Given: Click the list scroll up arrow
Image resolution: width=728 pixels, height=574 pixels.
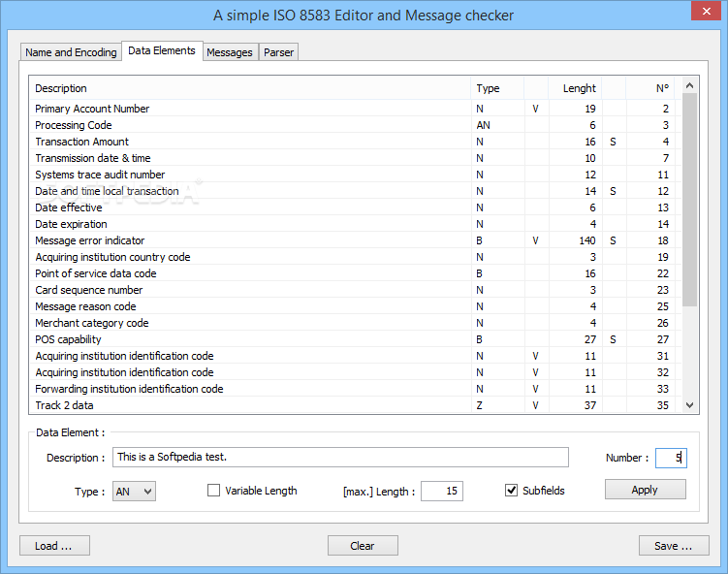Looking at the screenshot, I should tap(689, 85).
